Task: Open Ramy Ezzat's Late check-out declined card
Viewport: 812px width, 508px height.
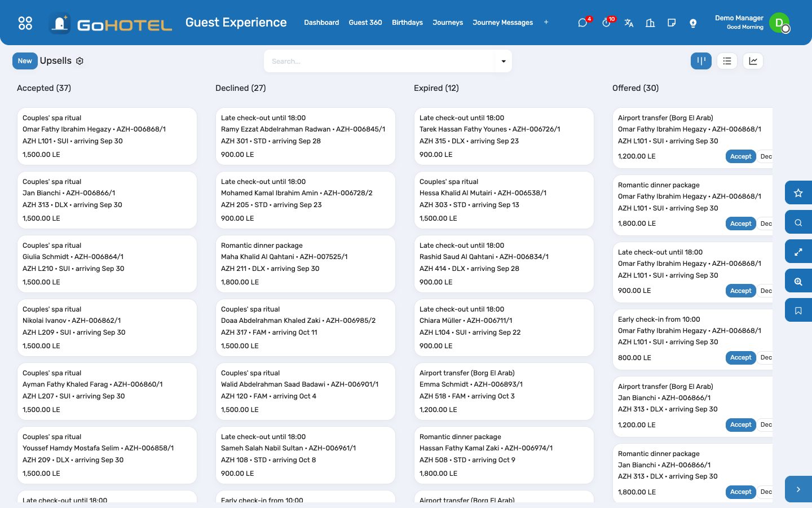Action: click(306, 136)
